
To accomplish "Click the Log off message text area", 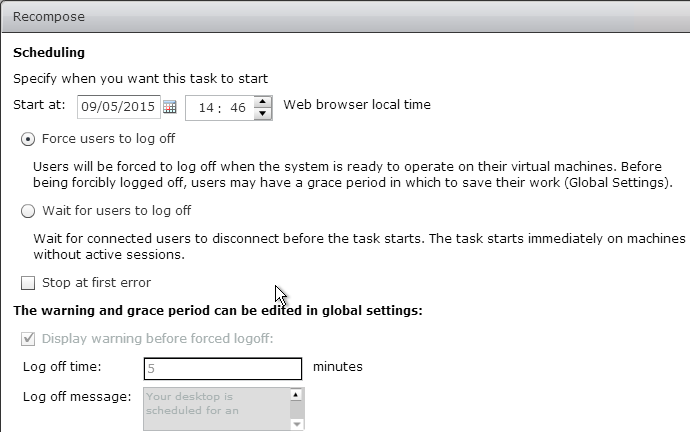I will coord(217,409).
